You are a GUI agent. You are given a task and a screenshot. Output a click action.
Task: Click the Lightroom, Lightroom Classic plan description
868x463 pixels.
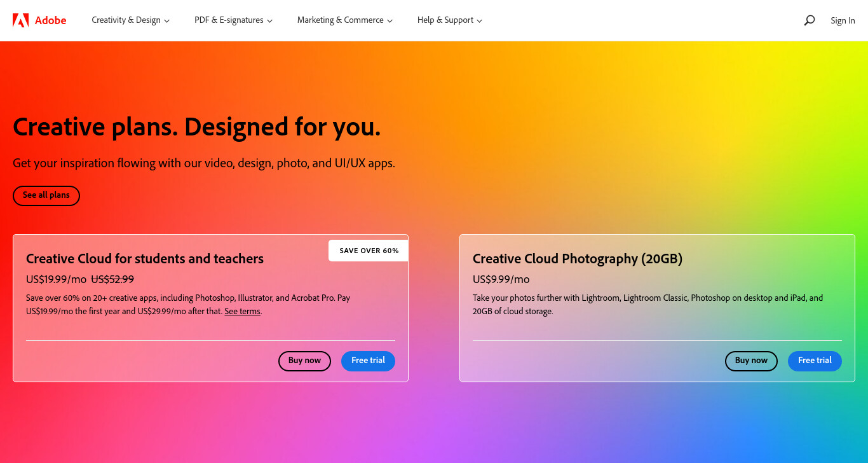[x=648, y=305]
